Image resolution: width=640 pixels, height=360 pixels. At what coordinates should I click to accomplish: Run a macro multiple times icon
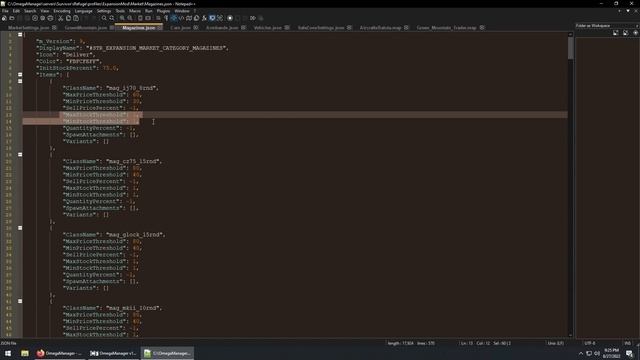click(253, 18)
